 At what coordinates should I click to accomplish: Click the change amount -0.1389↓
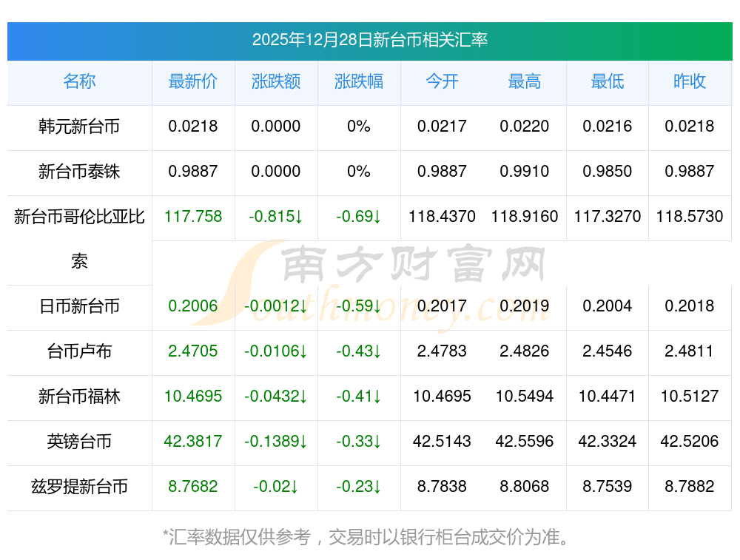tap(276, 442)
